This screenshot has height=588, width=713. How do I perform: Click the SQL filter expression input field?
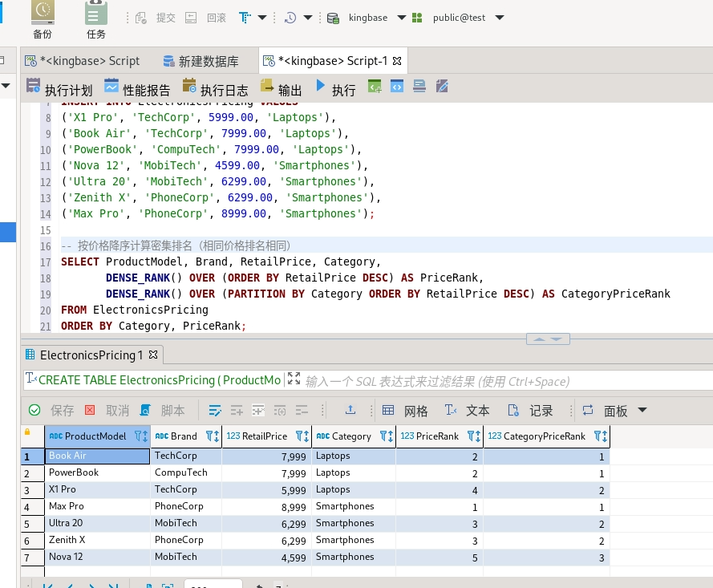(x=481, y=381)
